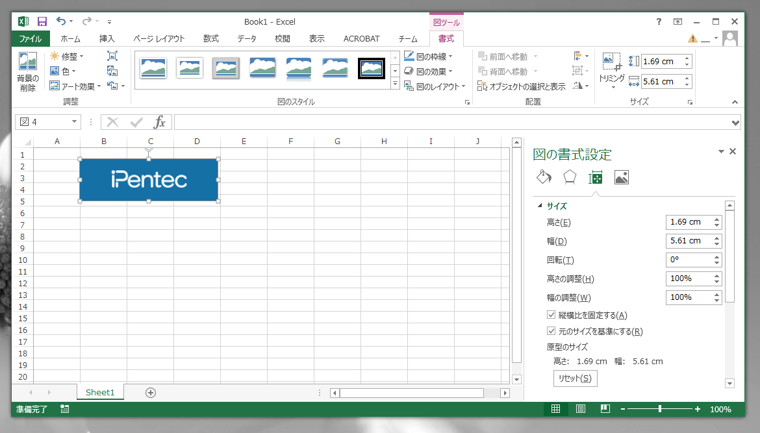Screen dimensions: 760x433
Task: Adjust the zoom slider handle in status bar
Action: [x=660, y=409]
